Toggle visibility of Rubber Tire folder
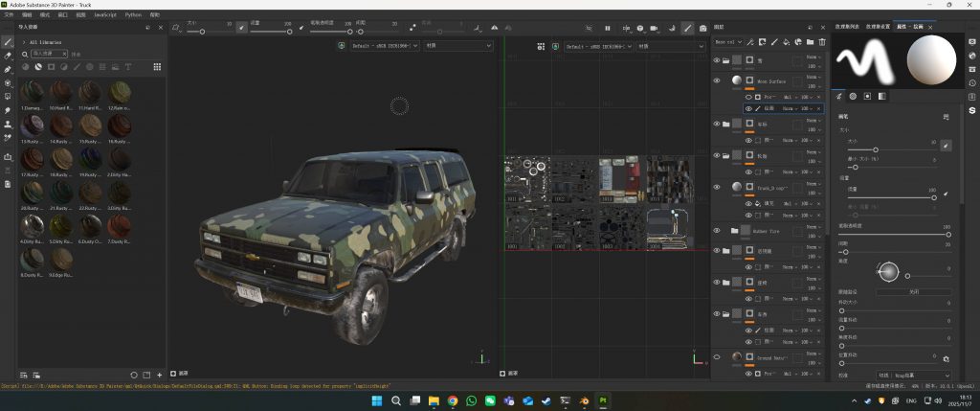Viewport: 980px width, 411px height. [717, 230]
